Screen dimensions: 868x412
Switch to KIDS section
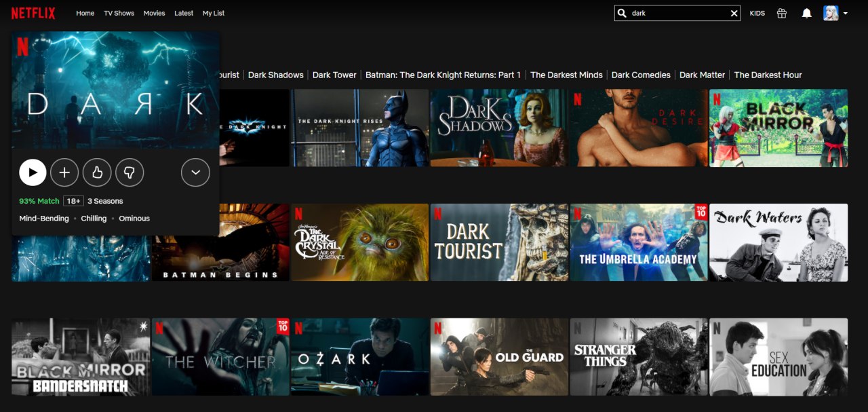(757, 13)
